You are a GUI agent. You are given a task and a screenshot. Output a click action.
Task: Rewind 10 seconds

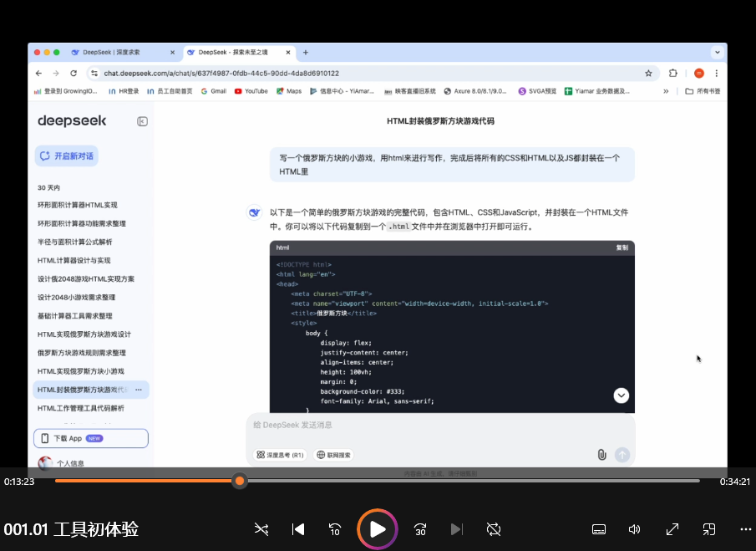pyautogui.click(x=335, y=529)
